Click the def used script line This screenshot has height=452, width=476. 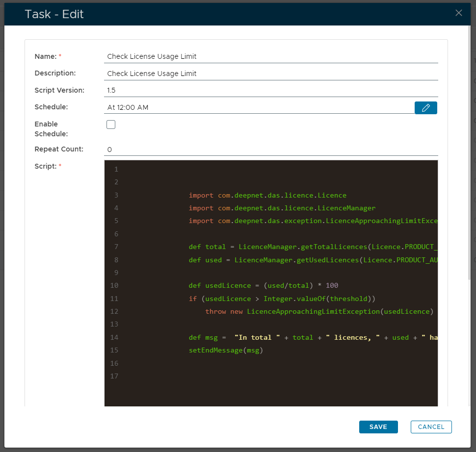[312, 260]
